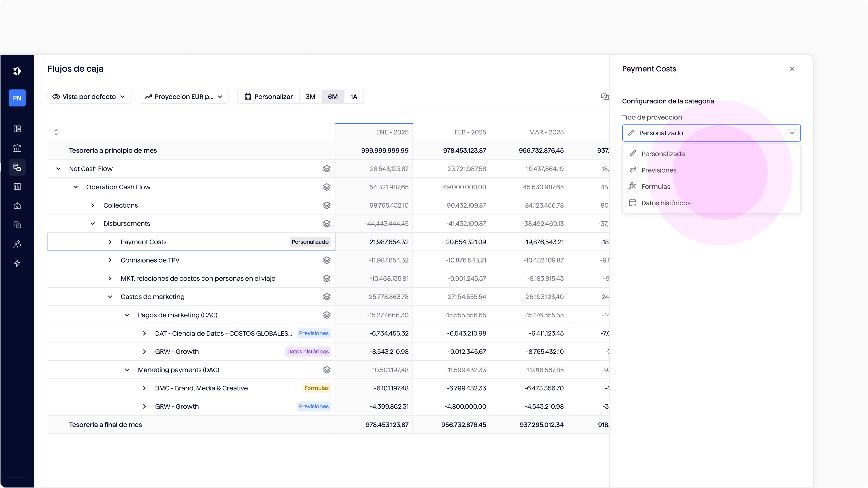Click Collections February value 90,432,109.87

click(466, 205)
